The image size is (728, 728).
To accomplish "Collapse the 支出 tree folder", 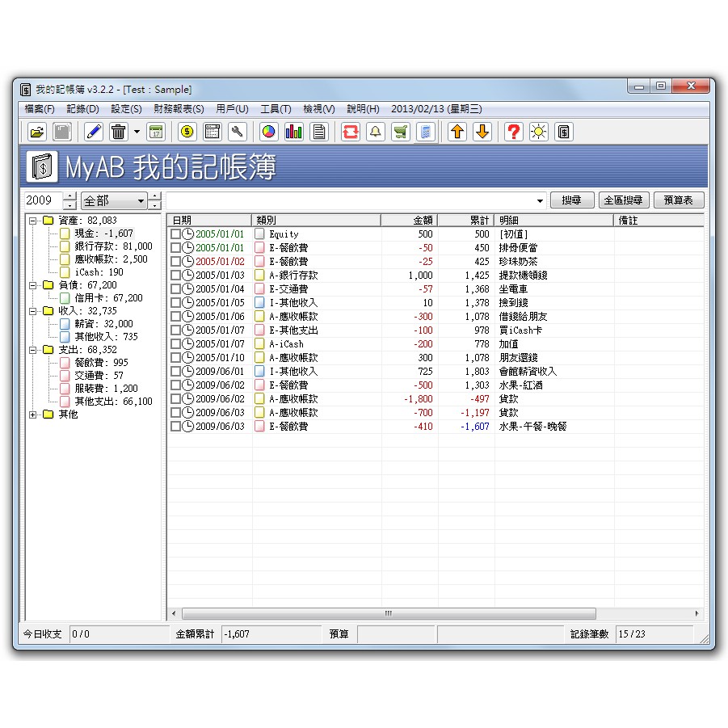I will (x=33, y=350).
